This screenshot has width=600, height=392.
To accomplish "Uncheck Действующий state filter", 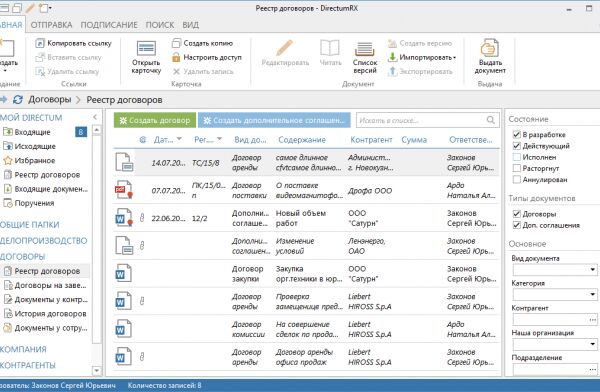I will (516, 146).
